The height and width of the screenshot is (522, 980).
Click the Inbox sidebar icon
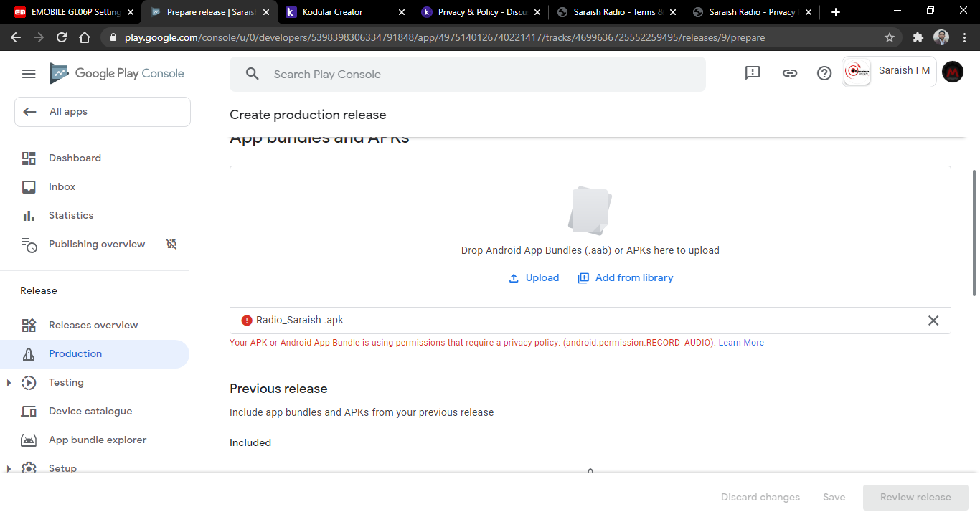[x=29, y=186]
